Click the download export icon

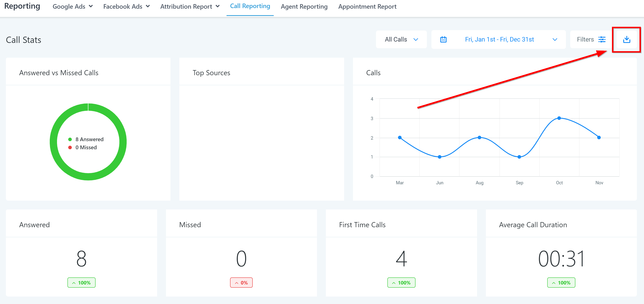pos(626,40)
